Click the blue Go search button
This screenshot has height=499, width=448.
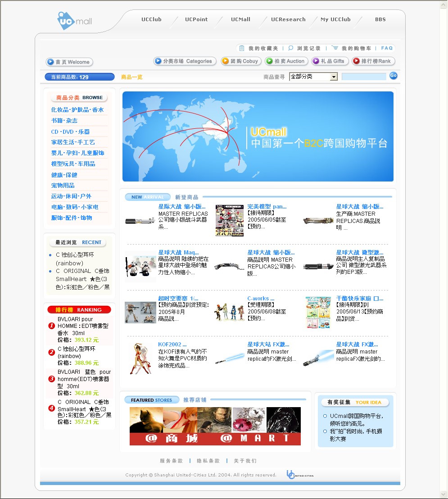[x=393, y=76]
